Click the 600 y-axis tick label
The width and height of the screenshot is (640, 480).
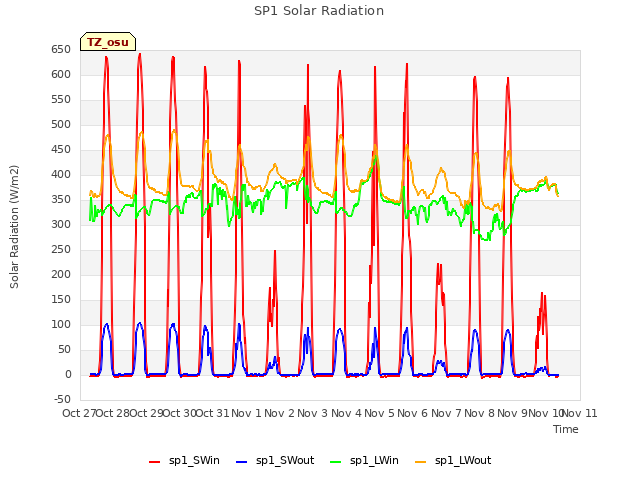[61, 75]
